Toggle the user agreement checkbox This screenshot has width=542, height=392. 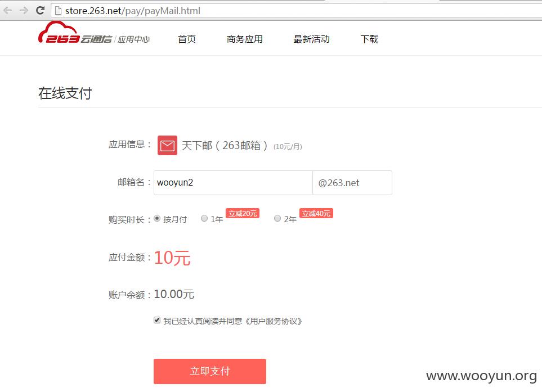tap(157, 320)
